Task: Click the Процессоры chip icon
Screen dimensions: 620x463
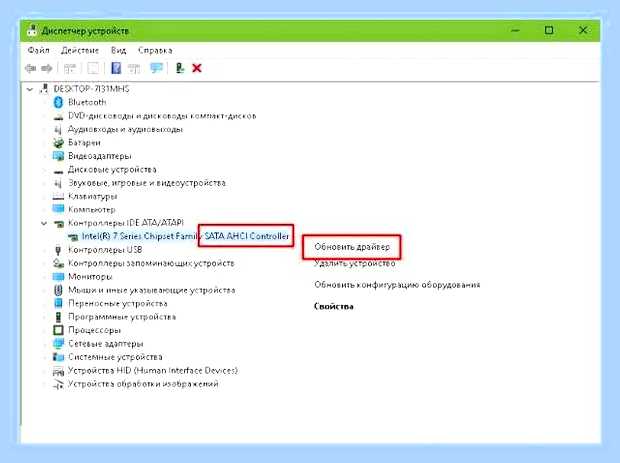Action: tap(58, 330)
